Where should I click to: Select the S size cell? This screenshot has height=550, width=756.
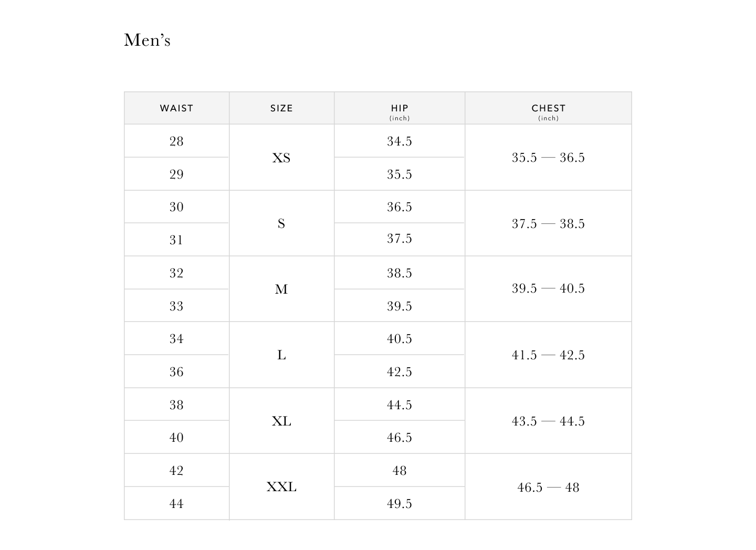point(281,224)
